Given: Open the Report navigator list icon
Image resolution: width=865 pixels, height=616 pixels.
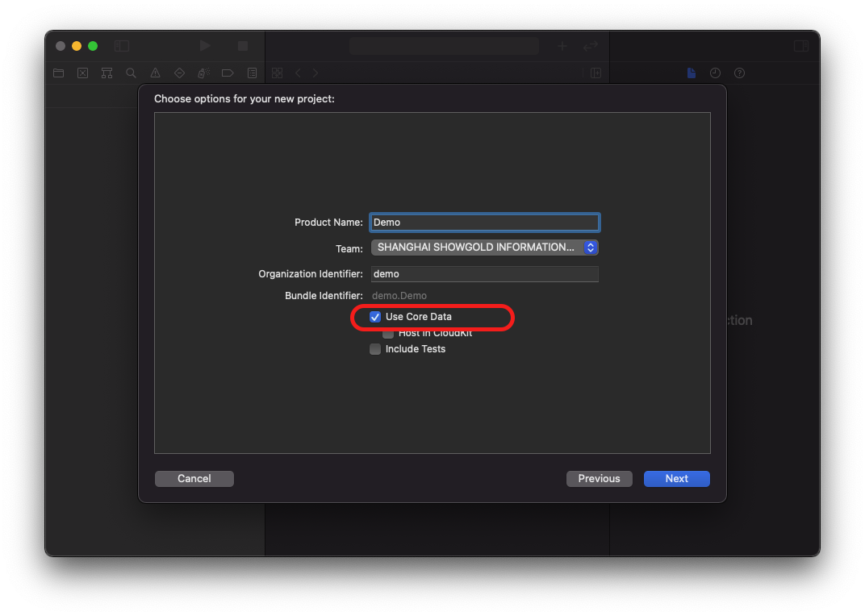Looking at the screenshot, I should 252,73.
